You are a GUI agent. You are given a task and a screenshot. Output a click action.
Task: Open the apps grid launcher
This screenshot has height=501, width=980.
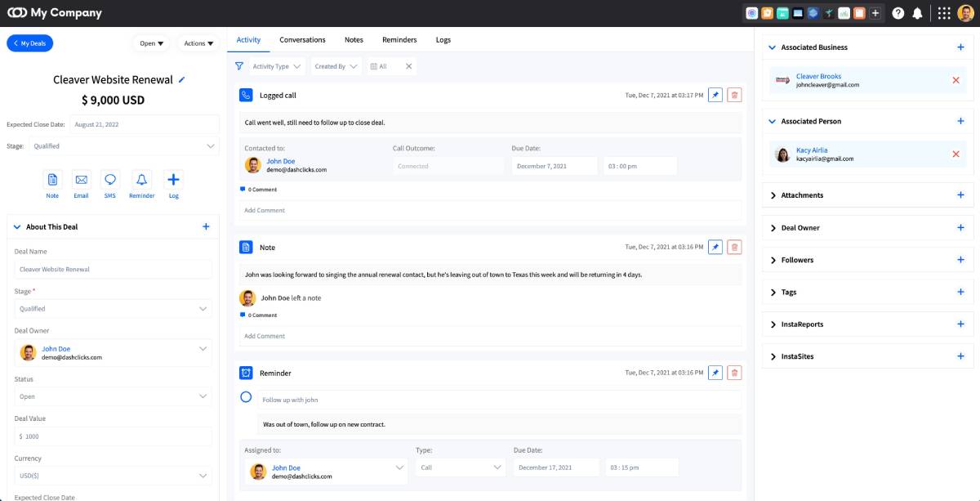point(944,13)
